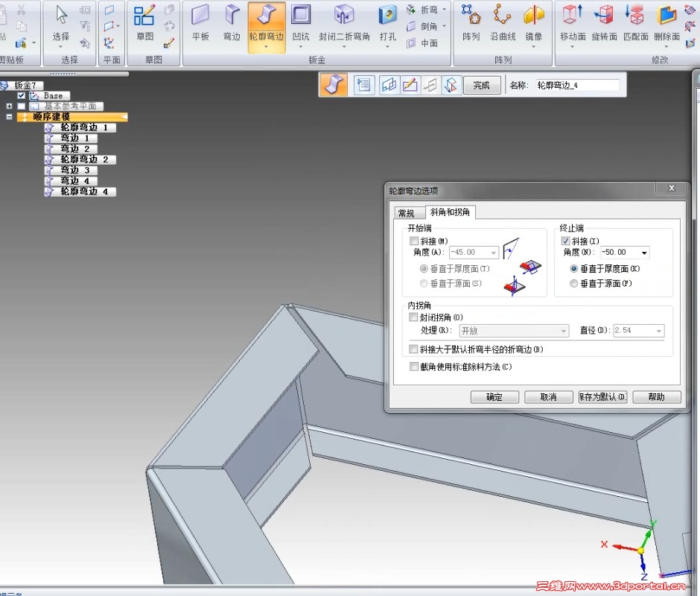This screenshot has width=700, height=596.
Task: Uncheck 斜接(I) checkbox under 终止端
Action: (x=566, y=241)
